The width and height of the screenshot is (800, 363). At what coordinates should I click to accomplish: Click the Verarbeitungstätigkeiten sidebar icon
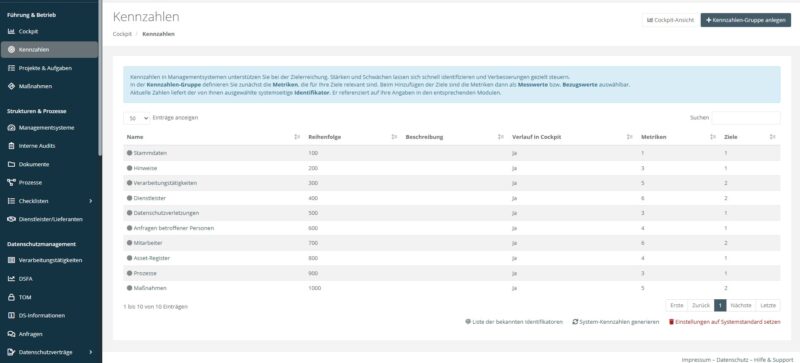coord(11,260)
